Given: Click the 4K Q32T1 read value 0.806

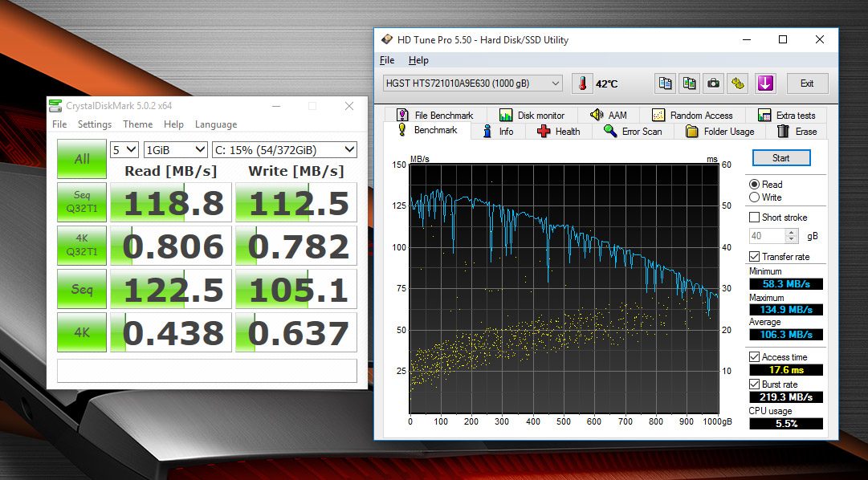Looking at the screenshot, I should 171,246.
